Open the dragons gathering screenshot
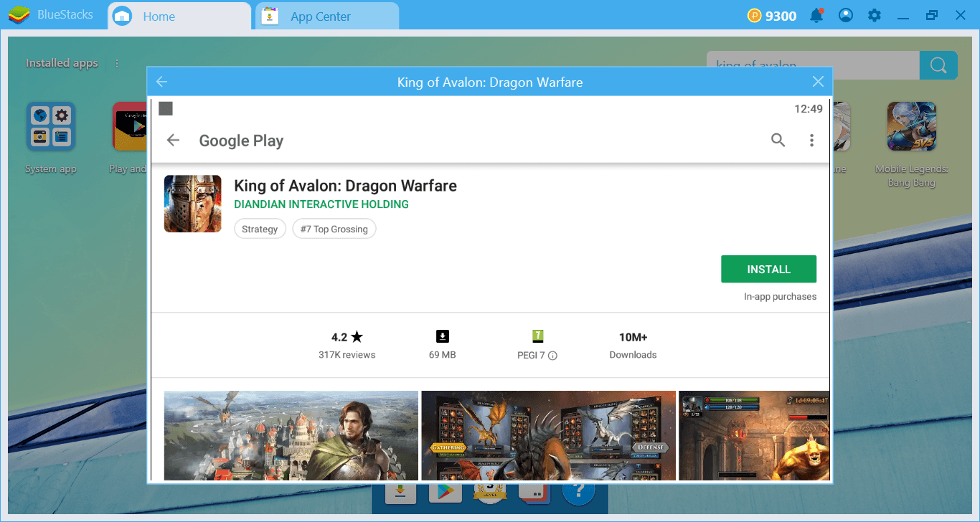This screenshot has height=522, width=980. click(548, 435)
